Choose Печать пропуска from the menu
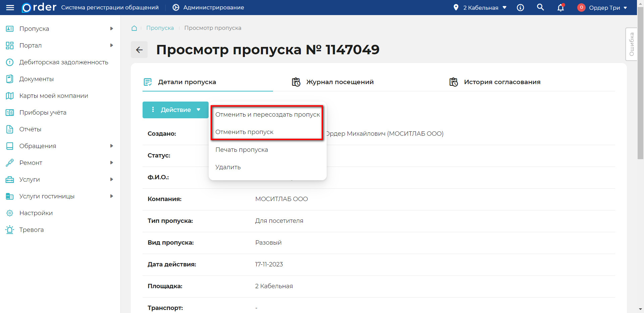Image resolution: width=644 pixels, height=313 pixels. click(241, 149)
